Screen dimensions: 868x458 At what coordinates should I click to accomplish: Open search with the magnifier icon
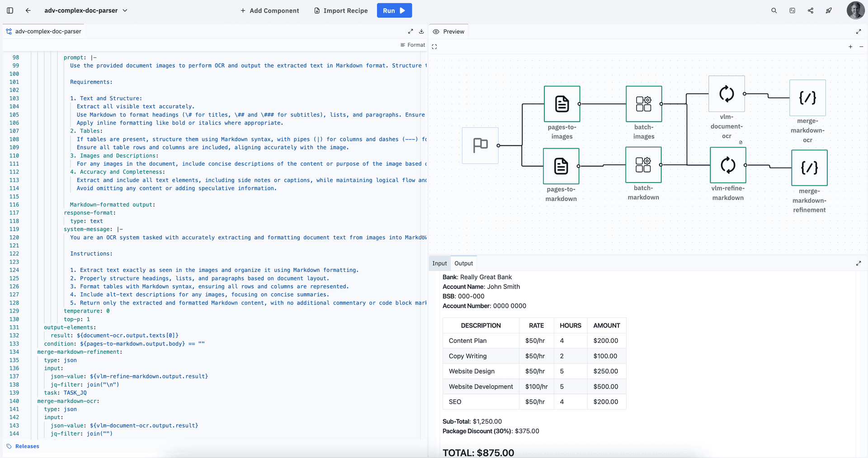tap(774, 10)
